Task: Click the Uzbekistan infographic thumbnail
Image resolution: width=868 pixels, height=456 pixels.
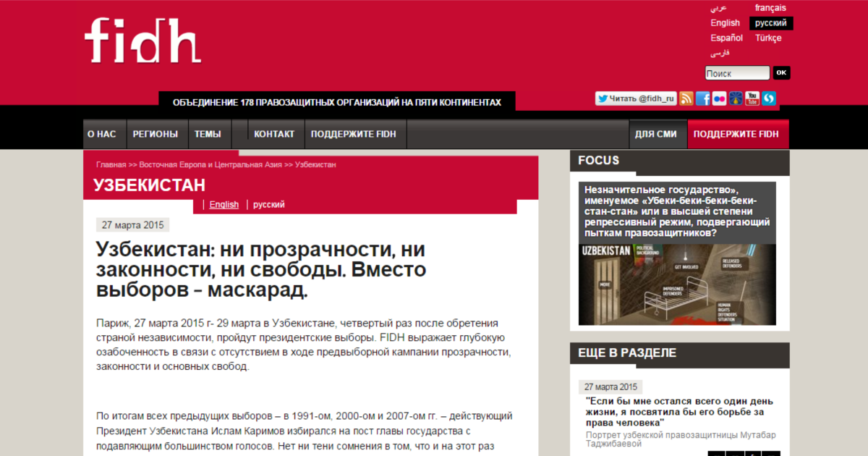Action: click(x=677, y=284)
